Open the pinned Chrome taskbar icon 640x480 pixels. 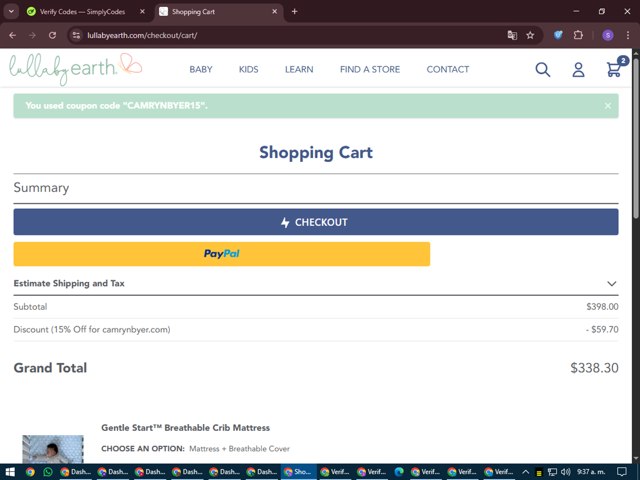click(30, 472)
